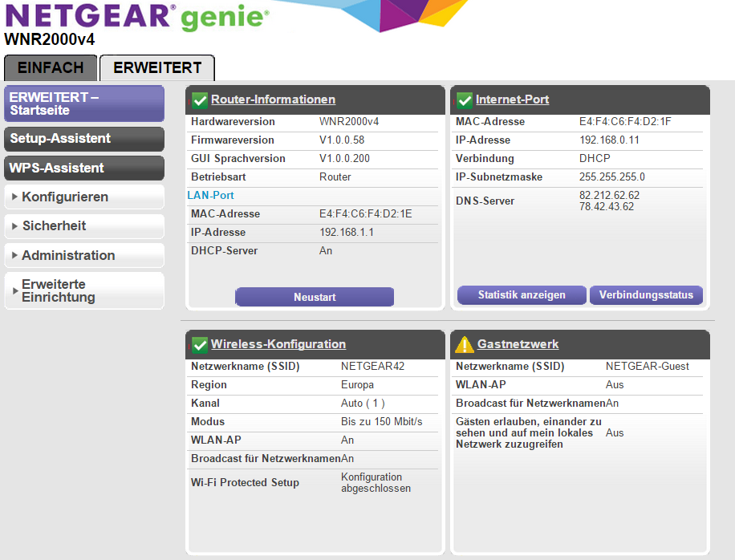Switch to the ERWEITERT tab

point(157,67)
